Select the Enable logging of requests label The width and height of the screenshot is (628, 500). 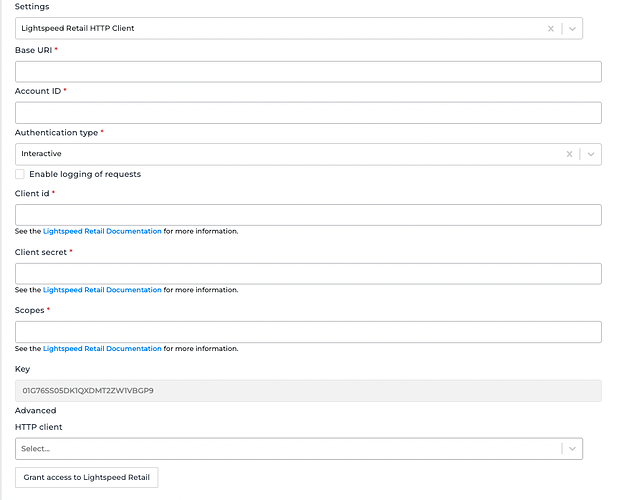pyautogui.click(x=85, y=174)
